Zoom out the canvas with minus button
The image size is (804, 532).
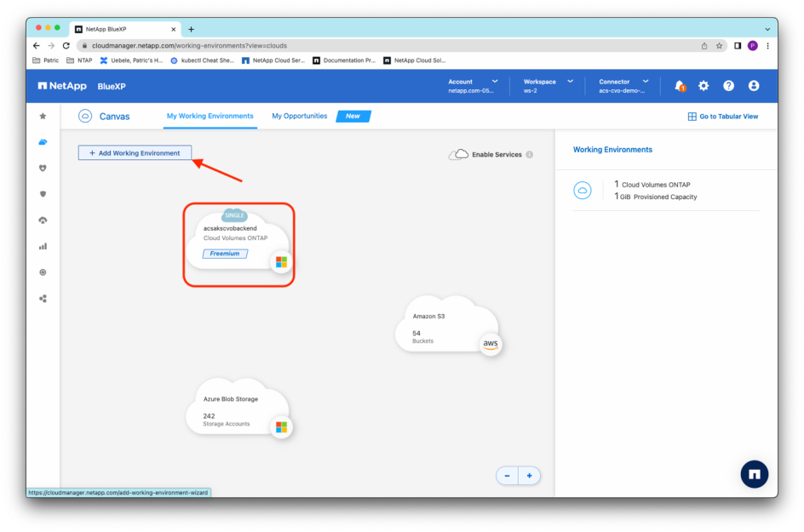(508, 476)
